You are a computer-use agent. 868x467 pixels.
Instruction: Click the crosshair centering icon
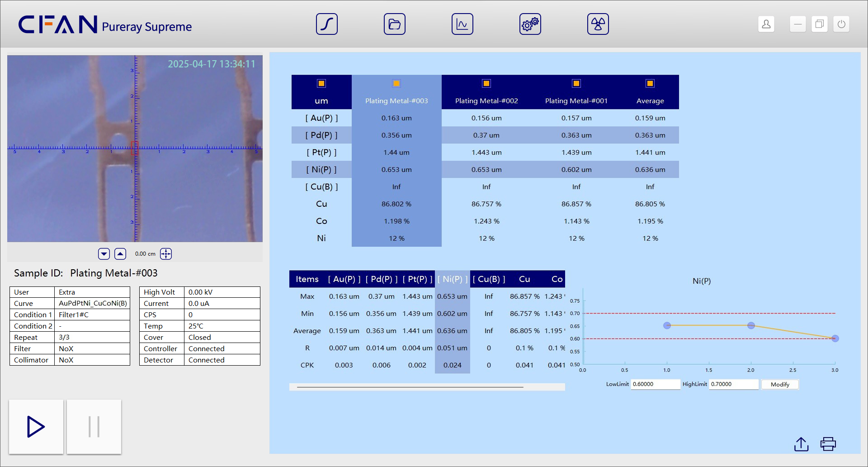click(x=166, y=254)
